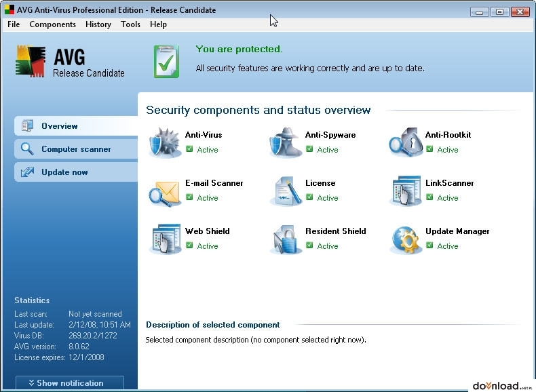Screen dimensions: 536x392
Task: Click the Update now arrow icon
Action: click(x=27, y=172)
